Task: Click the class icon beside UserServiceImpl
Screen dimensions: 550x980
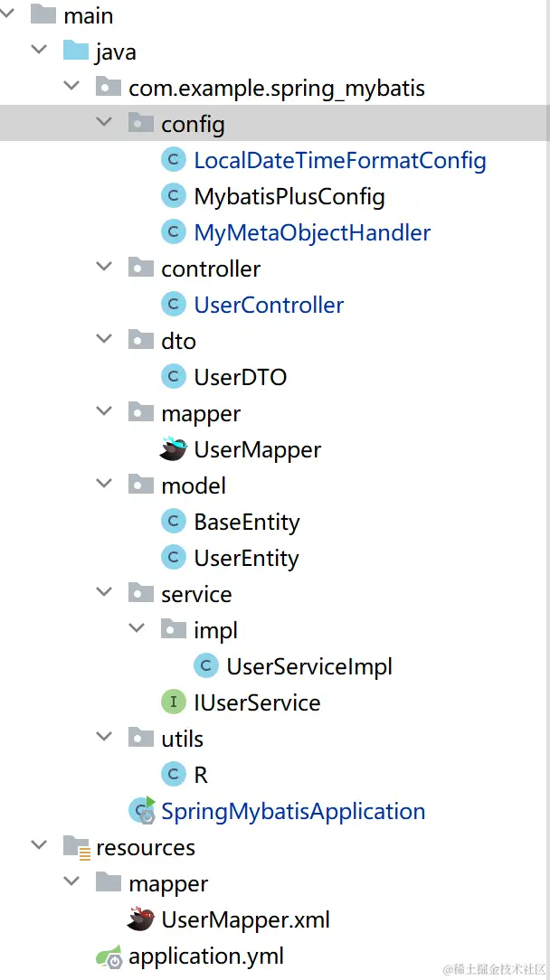Action: click(205, 666)
